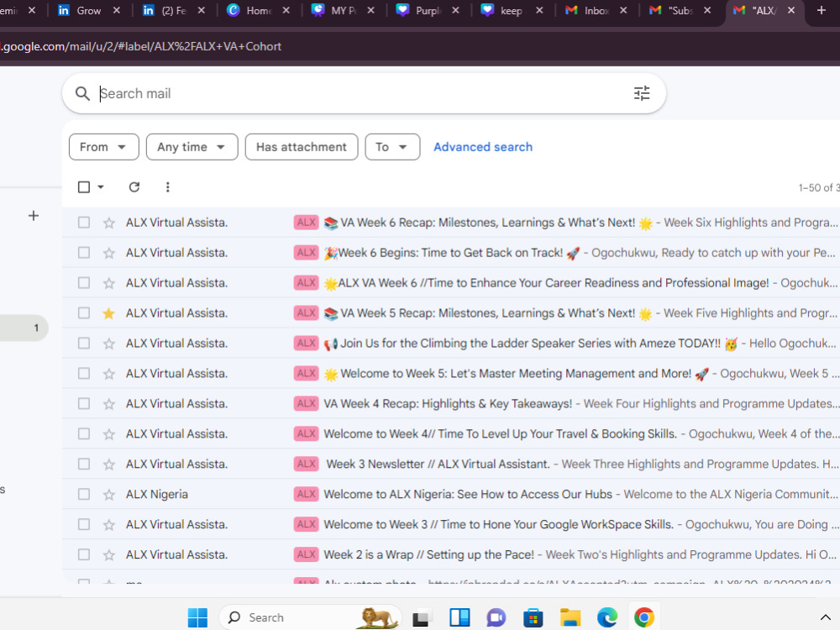Toggle the Has attachment filter
Image resolution: width=840 pixels, height=630 pixels.
pos(302,147)
